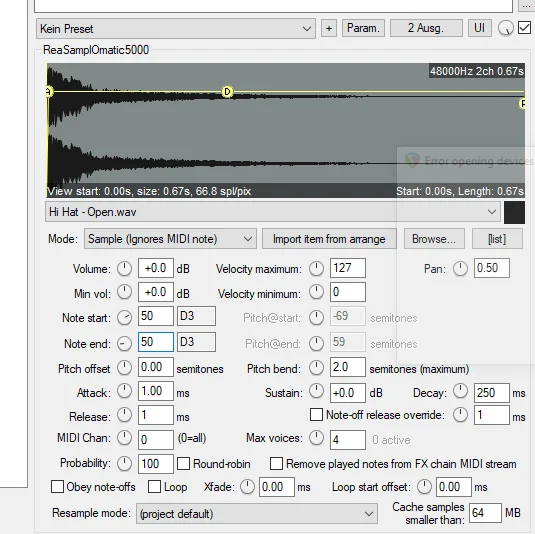This screenshot has width=535, height=534.
Task: Expand the Mode dropdown
Action: [x=170, y=239]
